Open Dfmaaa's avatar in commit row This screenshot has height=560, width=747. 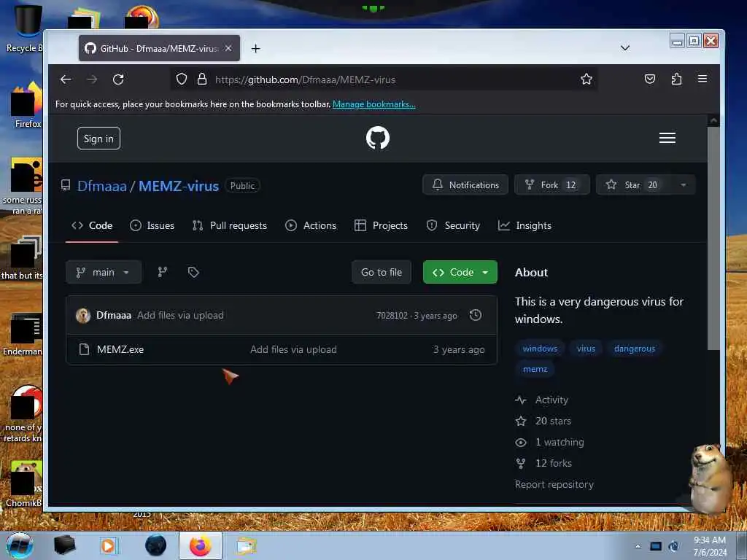click(x=83, y=315)
